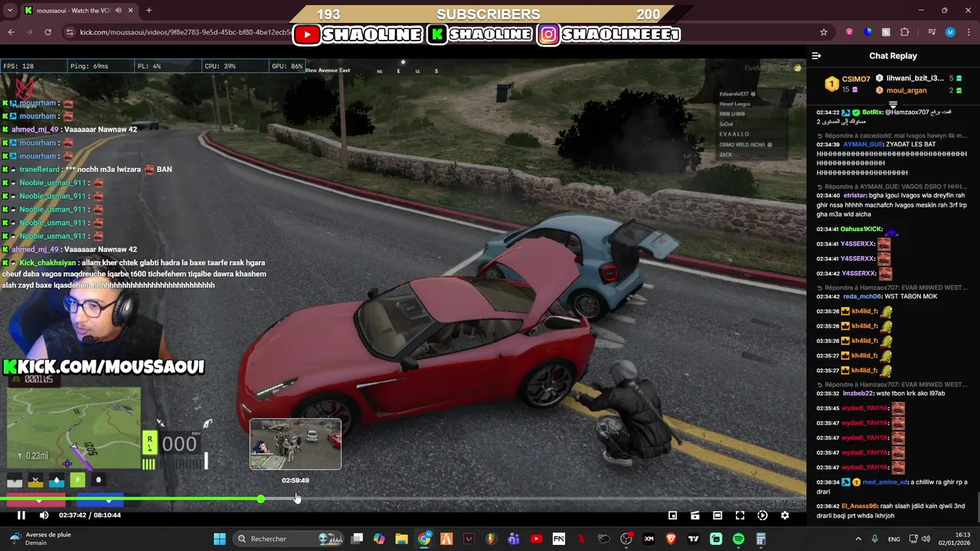Click etristar username in chat
Screen dimensions: 980x551
pos(854,196)
